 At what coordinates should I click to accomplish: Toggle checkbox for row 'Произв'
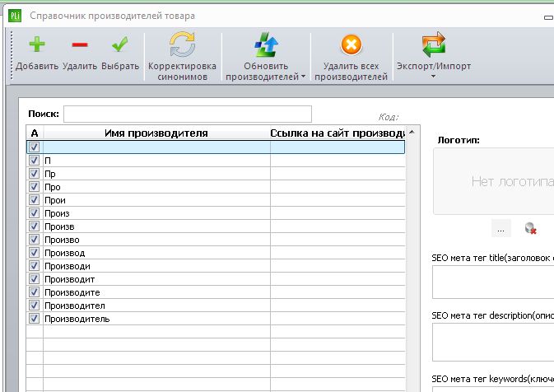tap(34, 226)
